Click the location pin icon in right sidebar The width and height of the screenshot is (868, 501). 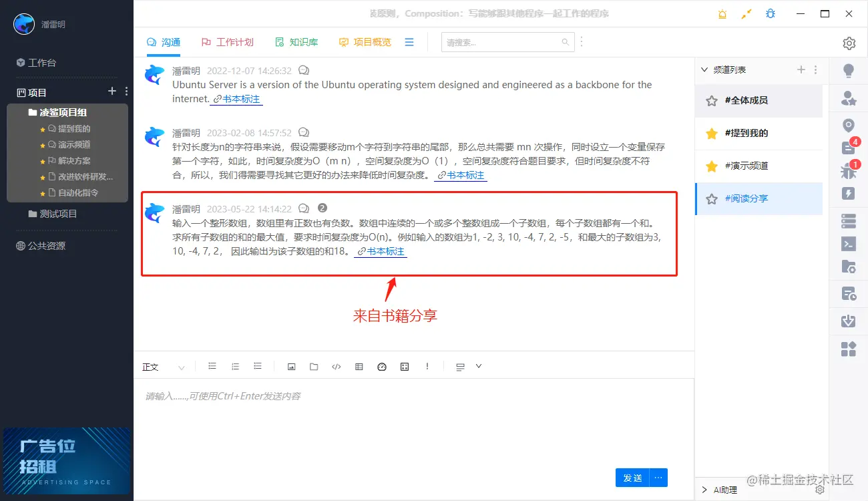tap(849, 126)
